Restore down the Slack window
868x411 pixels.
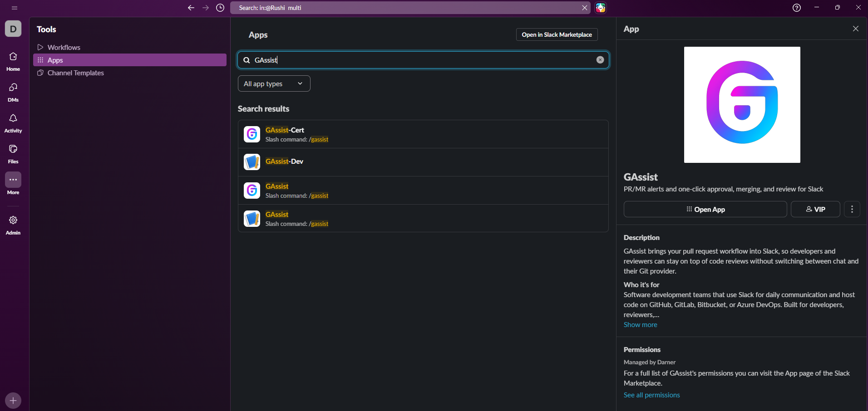click(838, 8)
